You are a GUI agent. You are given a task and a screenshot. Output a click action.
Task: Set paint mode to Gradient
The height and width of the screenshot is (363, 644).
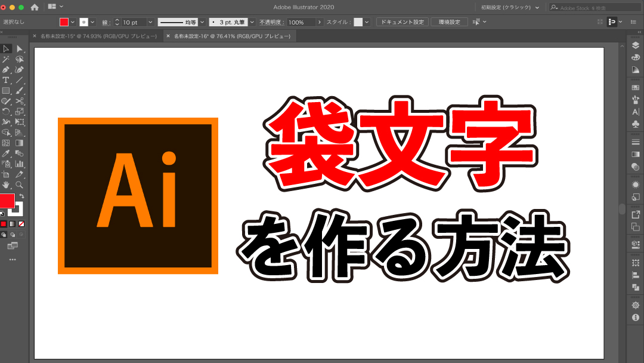pos(13,224)
